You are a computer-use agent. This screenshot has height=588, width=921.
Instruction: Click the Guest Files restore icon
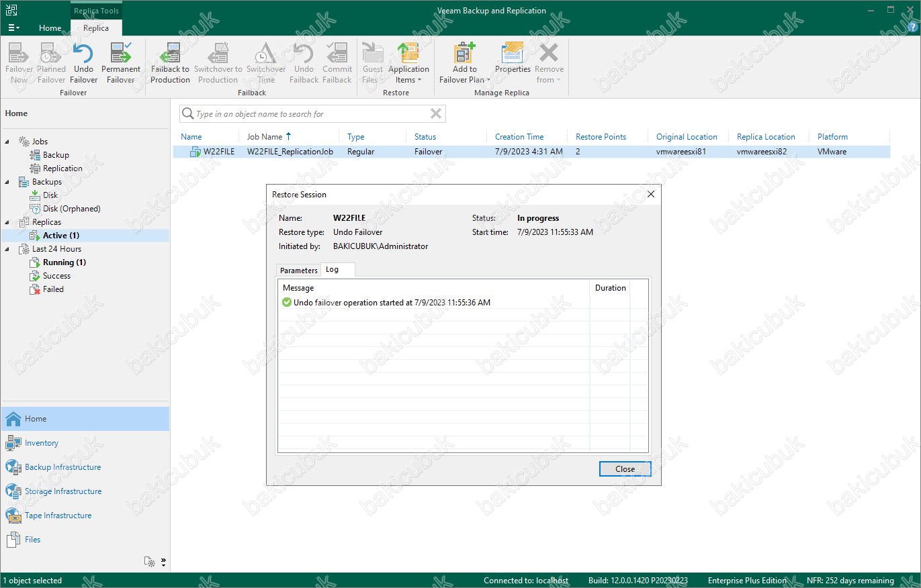coord(373,64)
